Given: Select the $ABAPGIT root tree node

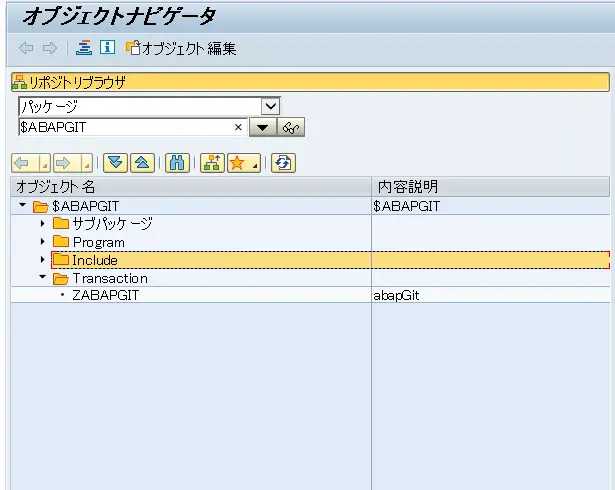Looking at the screenshot, I should point(86,206).
